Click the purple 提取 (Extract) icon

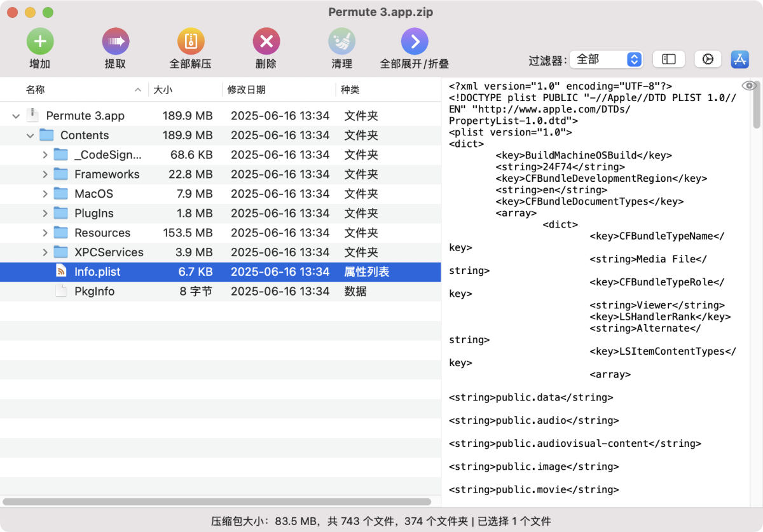point(116,41)
